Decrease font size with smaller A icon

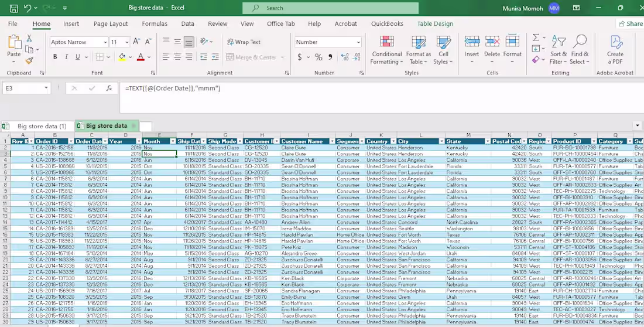click(148, 42)
